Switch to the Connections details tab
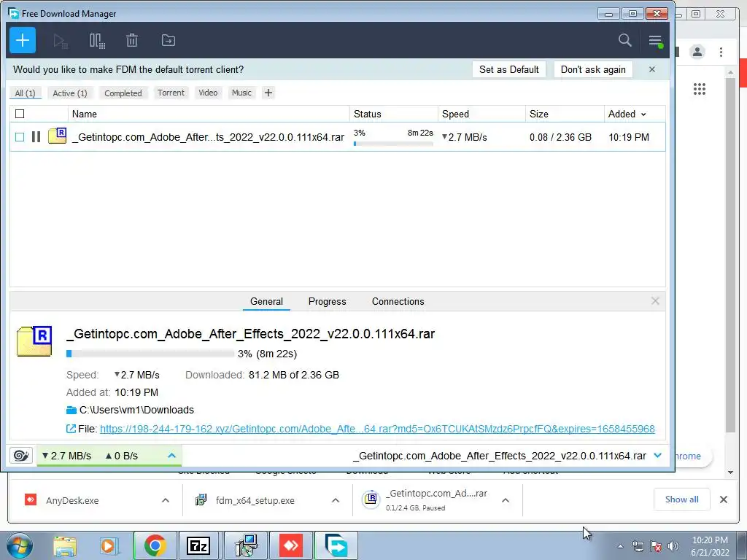This screenshot has height=560, width=747. click(x=398, y=301)
